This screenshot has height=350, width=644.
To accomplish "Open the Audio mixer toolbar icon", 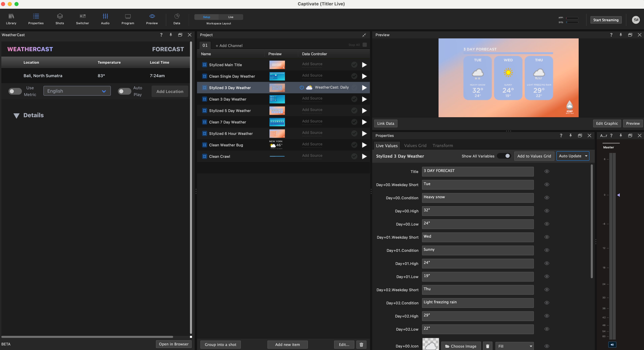I will click(x=105, y=19).
